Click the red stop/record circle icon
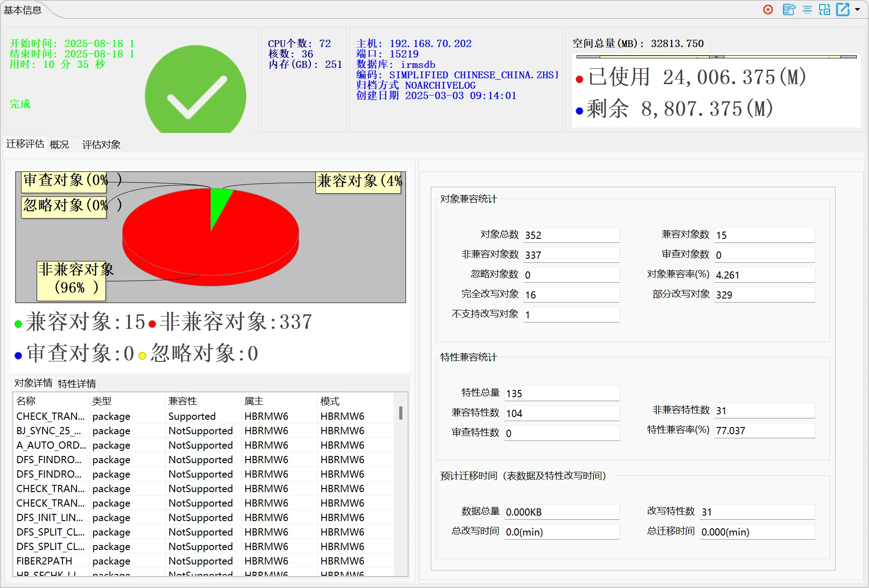Screen dimensions: 869x588 (x=768, y=9)
